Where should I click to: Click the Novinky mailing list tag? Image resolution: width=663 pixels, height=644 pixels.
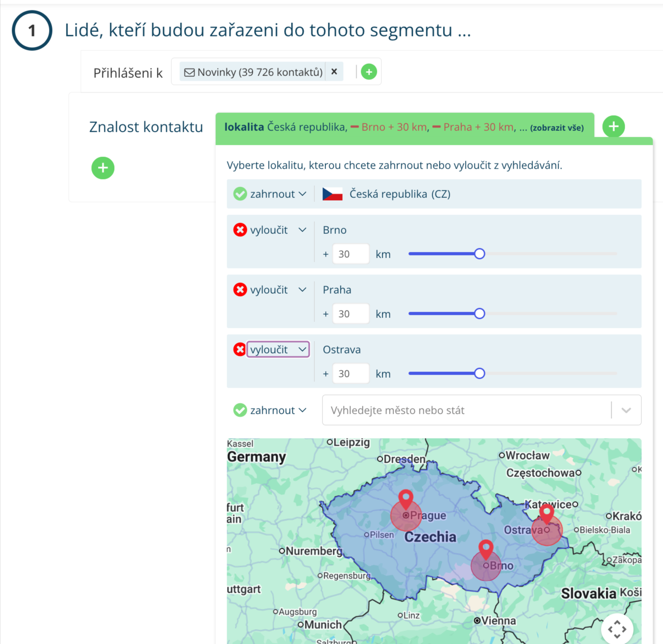tap(254, 72)
